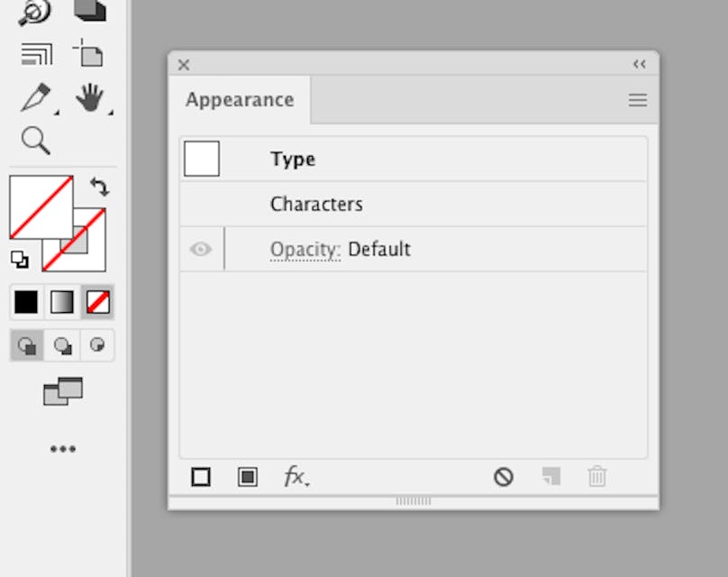
Task: Clear the appearance with the slash icon
Action: click(504, 477)
